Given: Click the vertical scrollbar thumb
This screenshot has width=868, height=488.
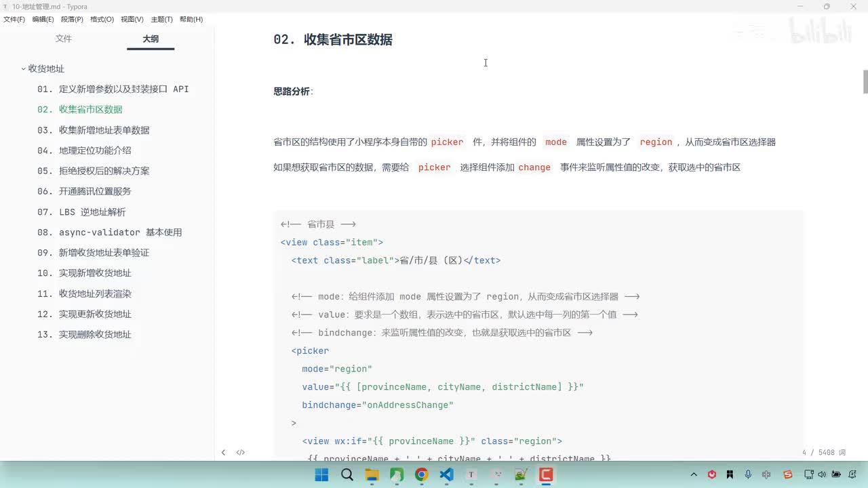Looking at the screenshot, I should [x=865, y=82].
